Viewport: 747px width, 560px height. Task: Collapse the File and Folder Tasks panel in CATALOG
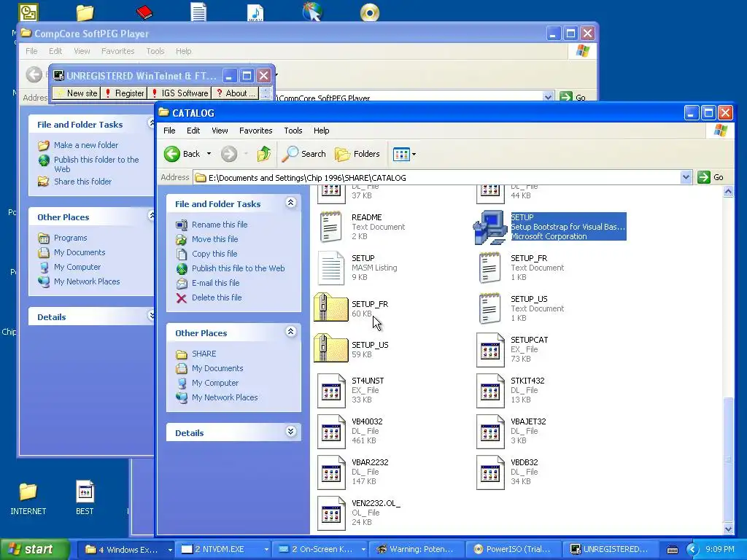pos(290,203)
